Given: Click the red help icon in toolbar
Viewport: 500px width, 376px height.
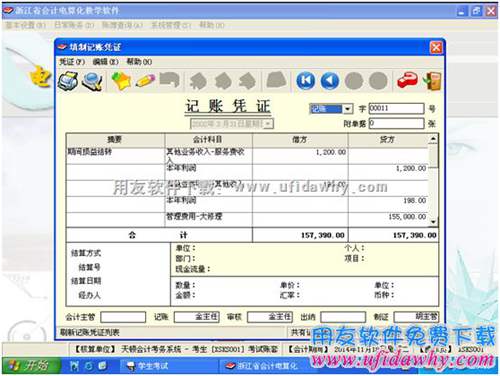Looking at the screenshot, I should (407, 80).
